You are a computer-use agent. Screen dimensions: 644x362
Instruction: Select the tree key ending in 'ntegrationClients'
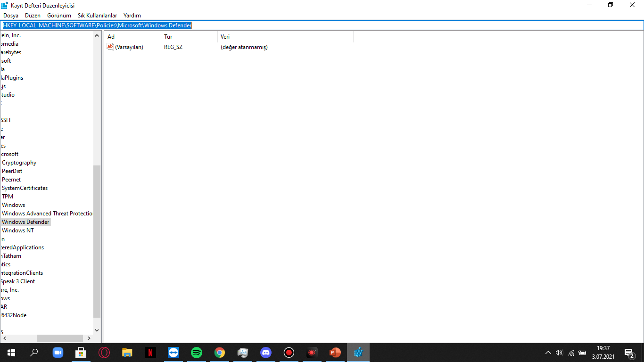(22, 273)
